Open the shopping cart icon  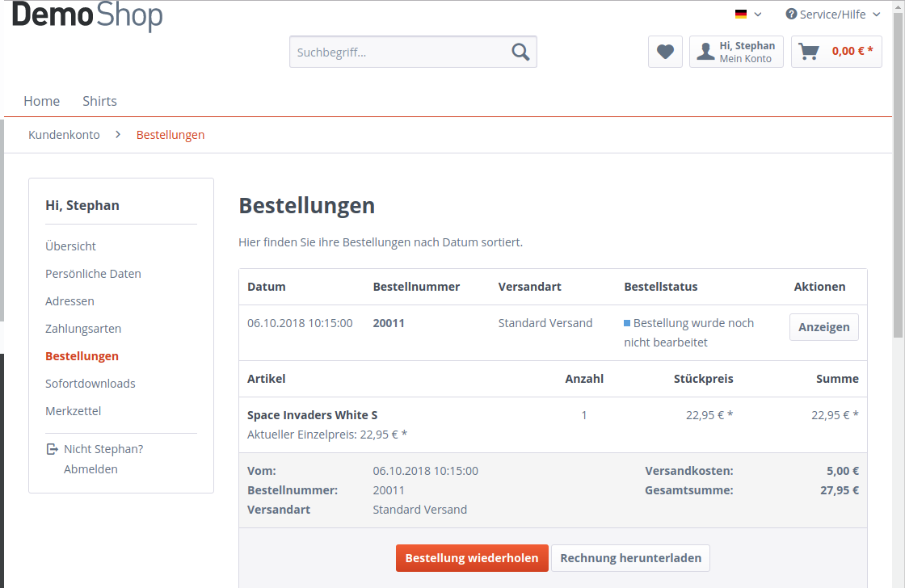pyautogui.click(x=808, y=52)
